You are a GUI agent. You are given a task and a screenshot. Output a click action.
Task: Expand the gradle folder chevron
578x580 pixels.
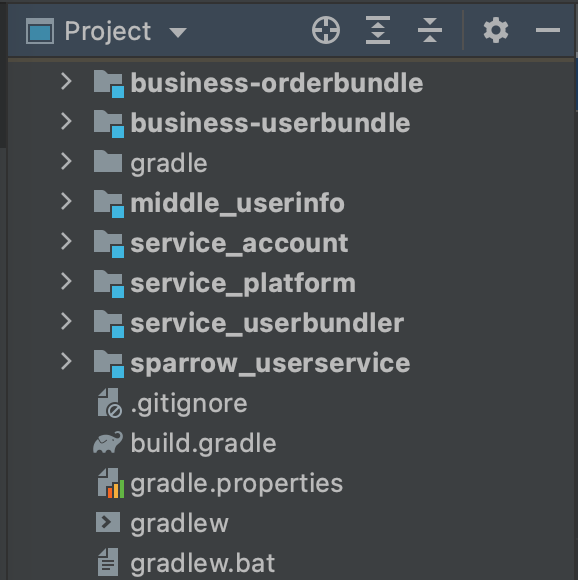tap(66, 162)
